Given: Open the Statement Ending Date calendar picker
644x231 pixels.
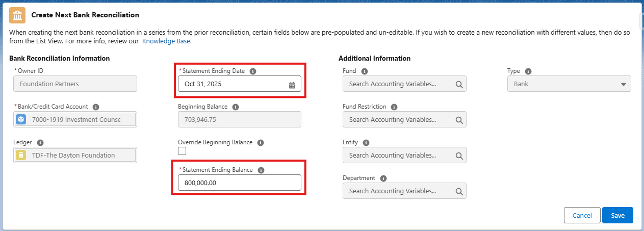Looking at the screenshot, I should (x=292, y=85).
